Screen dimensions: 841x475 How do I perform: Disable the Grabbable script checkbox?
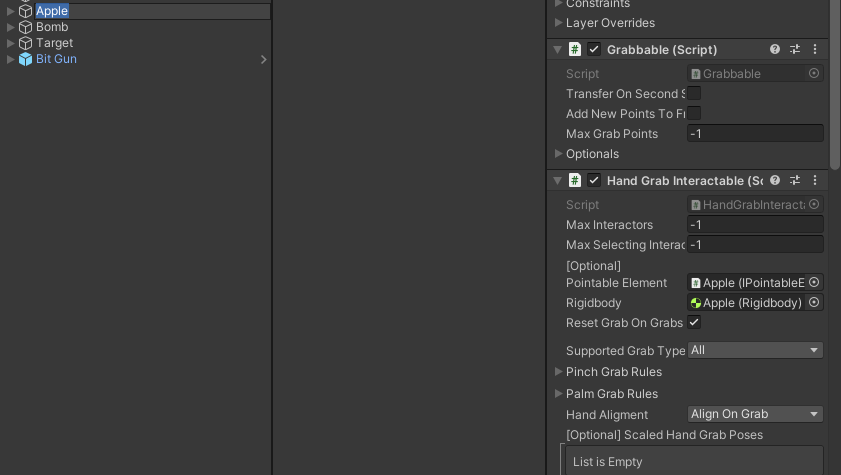click(594, 49)
